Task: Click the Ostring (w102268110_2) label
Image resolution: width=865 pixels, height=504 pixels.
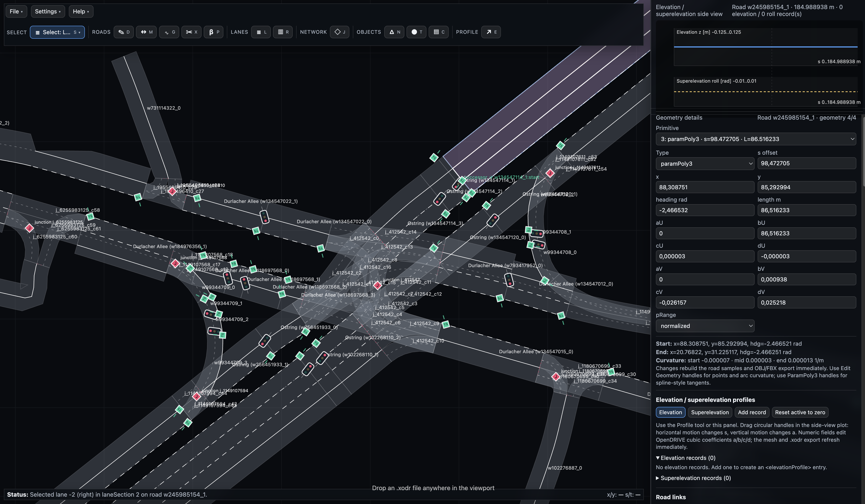Action: 372,337
